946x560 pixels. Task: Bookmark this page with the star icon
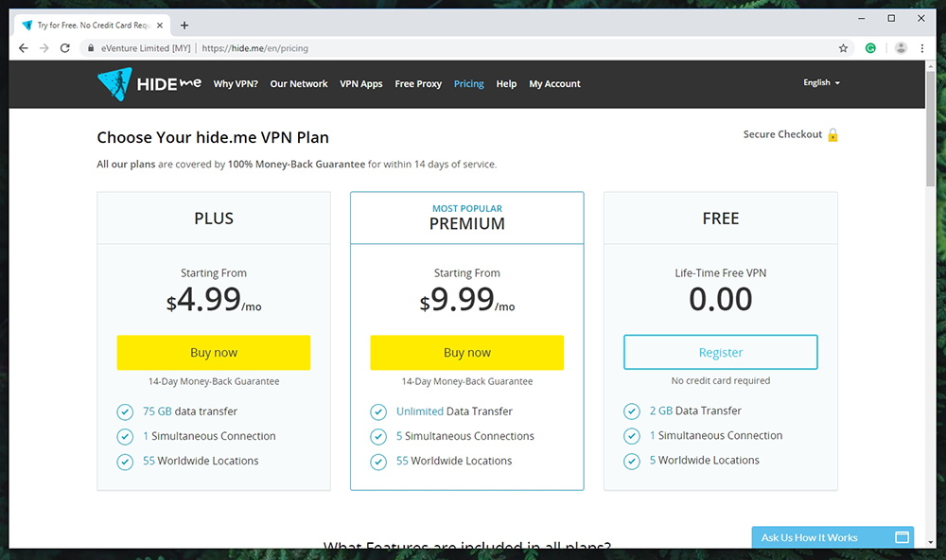pos(844,48)
